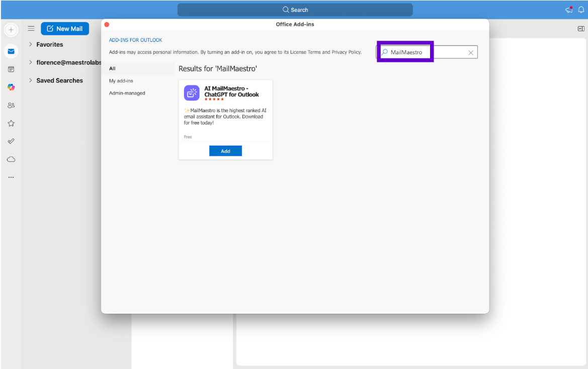Toggle the hamburger navigation menu

[31, 29]
